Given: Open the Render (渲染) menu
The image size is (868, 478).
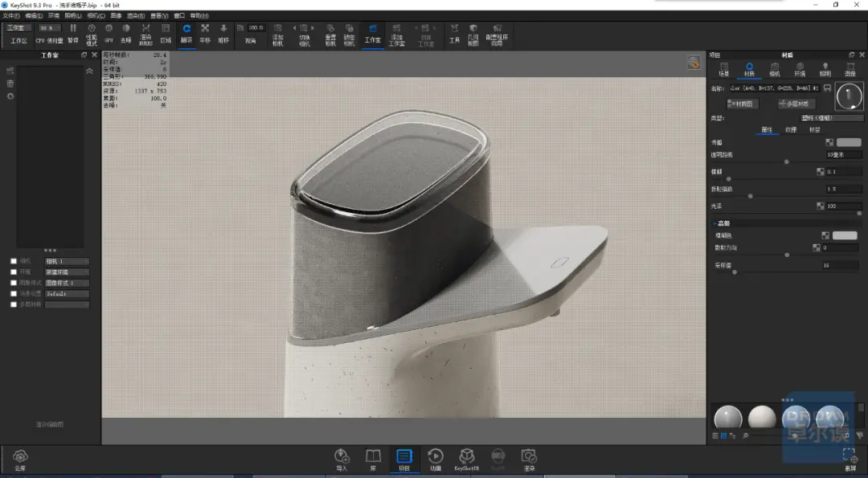Looking at the screenshot, I should click(136, 16).
